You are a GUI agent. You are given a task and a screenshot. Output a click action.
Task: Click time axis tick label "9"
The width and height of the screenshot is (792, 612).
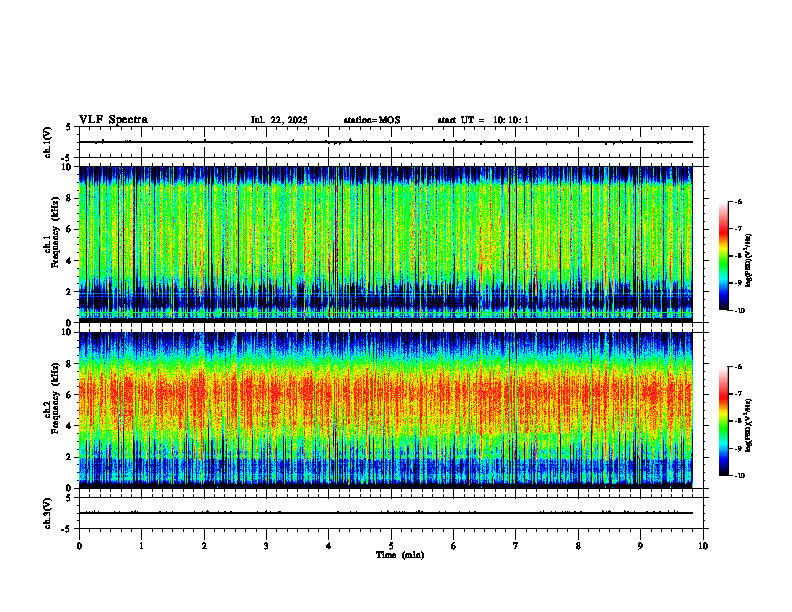pos(640,546)
